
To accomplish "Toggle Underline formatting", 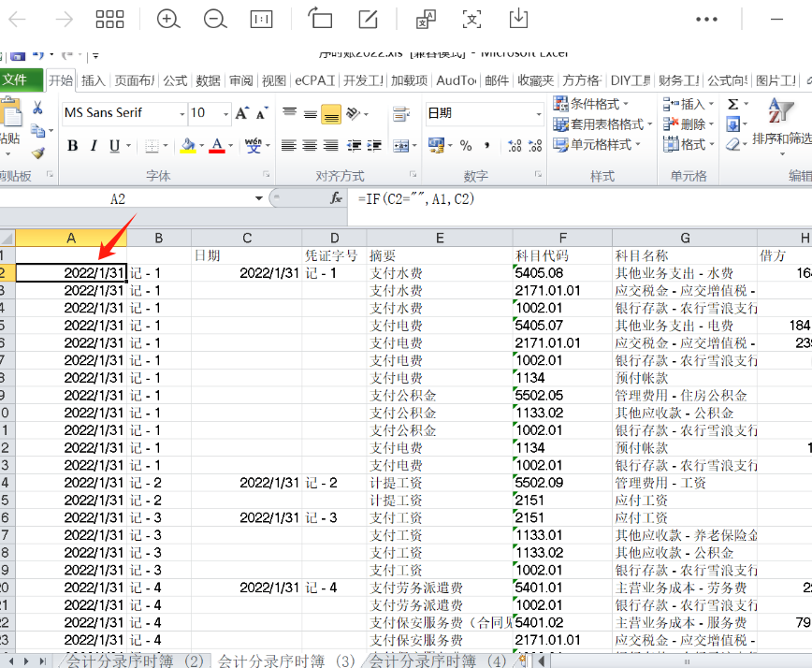I will click(114, 146).
